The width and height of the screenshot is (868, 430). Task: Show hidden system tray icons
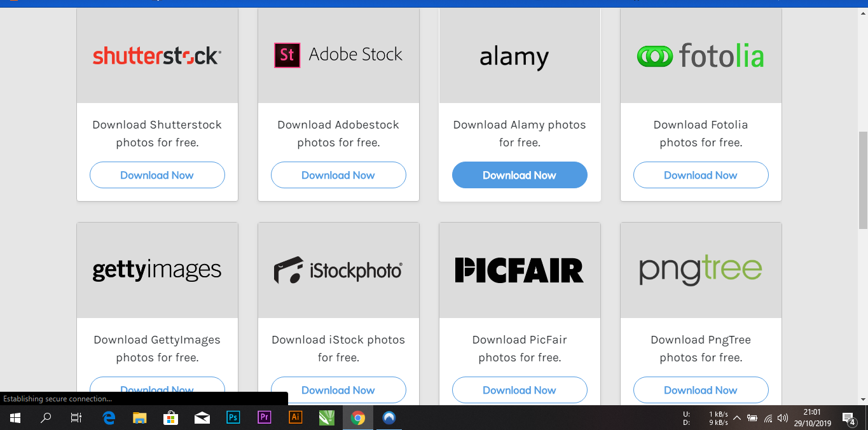(x=736, y=418)
